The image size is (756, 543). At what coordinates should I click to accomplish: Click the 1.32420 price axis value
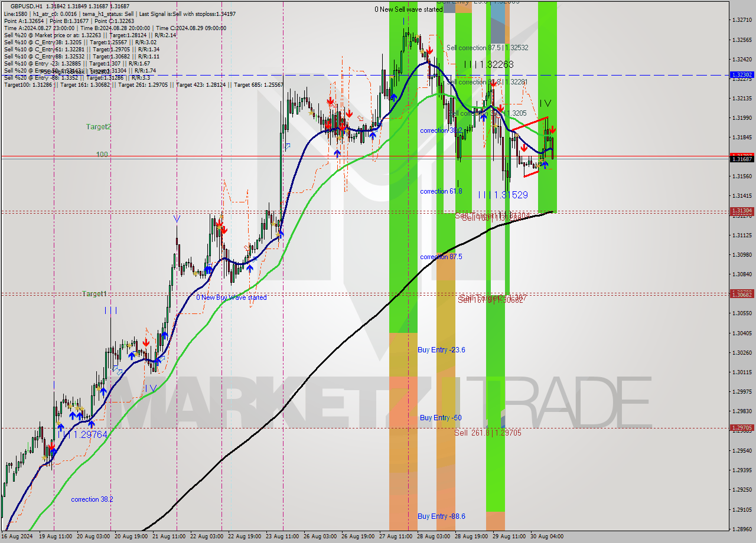tap(741, 59)
